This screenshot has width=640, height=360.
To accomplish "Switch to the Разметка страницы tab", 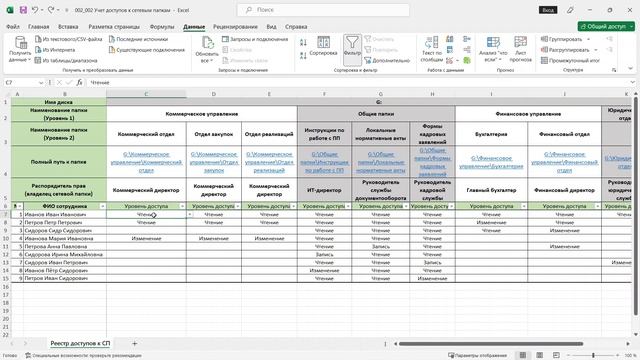I will click(x=114, y=27).
